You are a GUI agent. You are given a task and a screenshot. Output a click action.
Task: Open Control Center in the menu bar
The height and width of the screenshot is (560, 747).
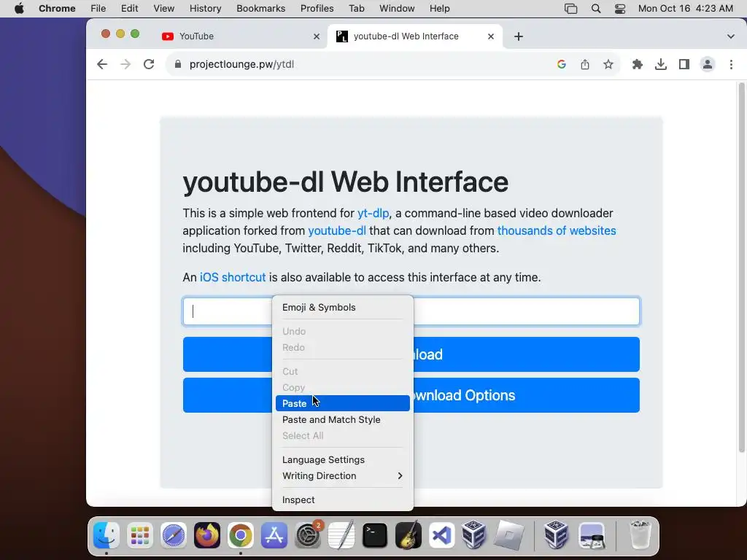pyautogui.click(x=620, y=9)
